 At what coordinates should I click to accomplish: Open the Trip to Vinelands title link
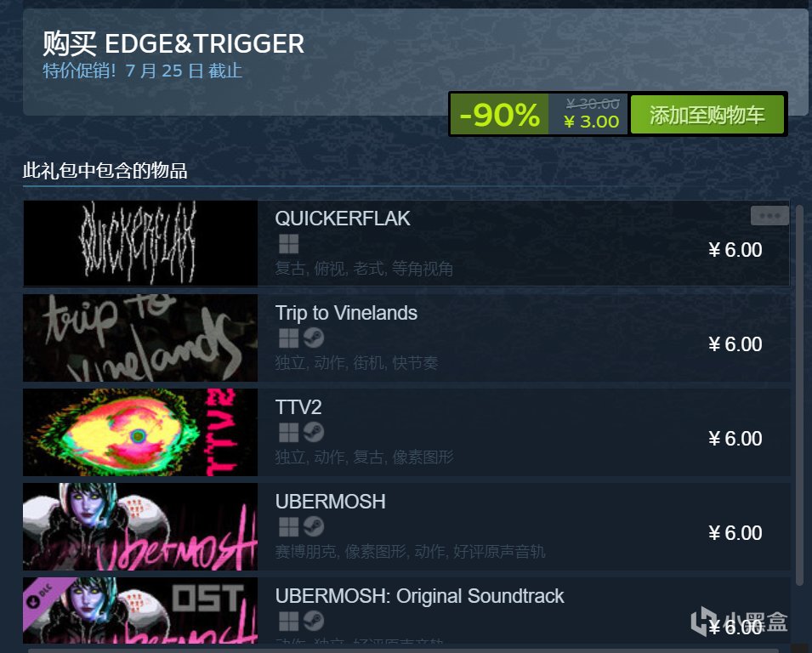pos(346,313)
